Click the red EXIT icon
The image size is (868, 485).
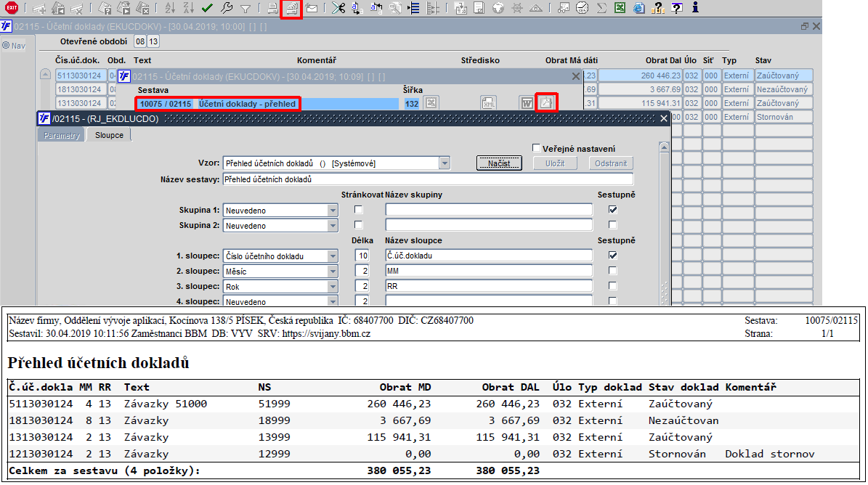pyautogui.click(x=11, y=8)
